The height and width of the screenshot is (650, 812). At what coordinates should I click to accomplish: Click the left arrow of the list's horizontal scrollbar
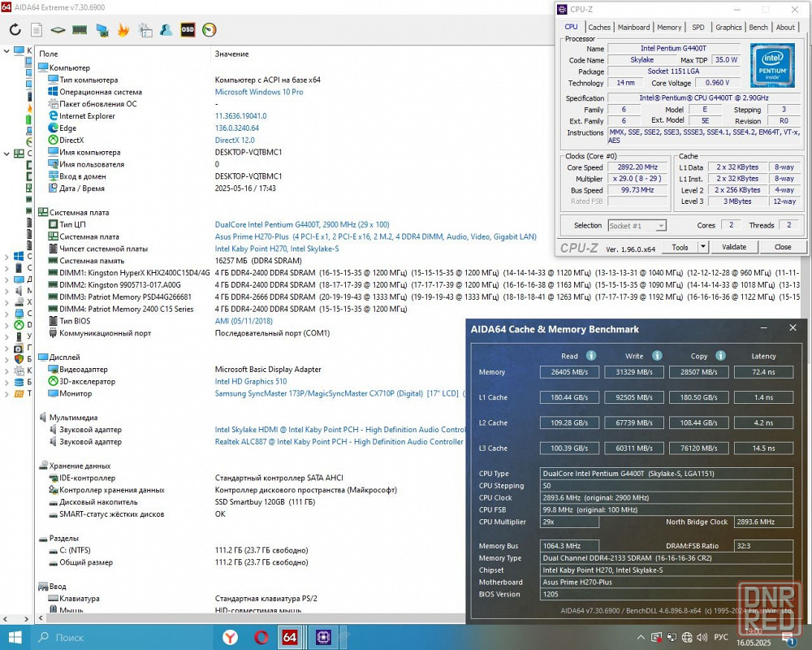(41, 617)
